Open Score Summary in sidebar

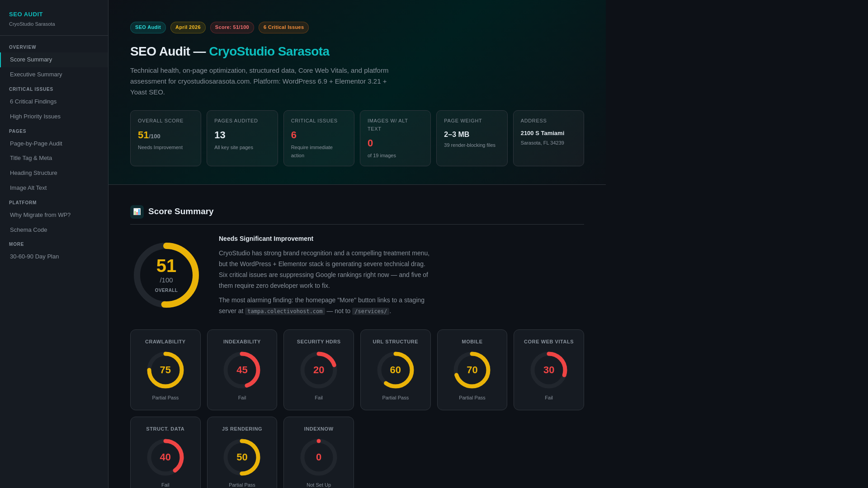tap(54, 60)
